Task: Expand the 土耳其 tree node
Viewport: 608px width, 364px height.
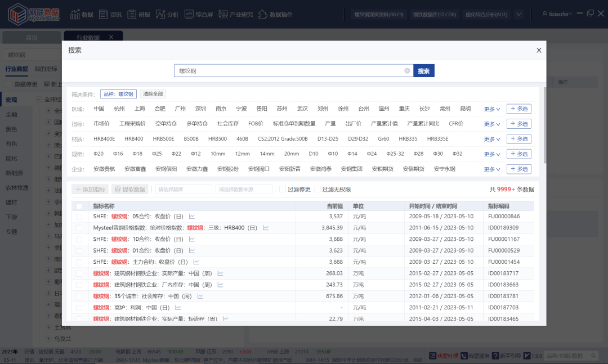Action: coord(48,327)
